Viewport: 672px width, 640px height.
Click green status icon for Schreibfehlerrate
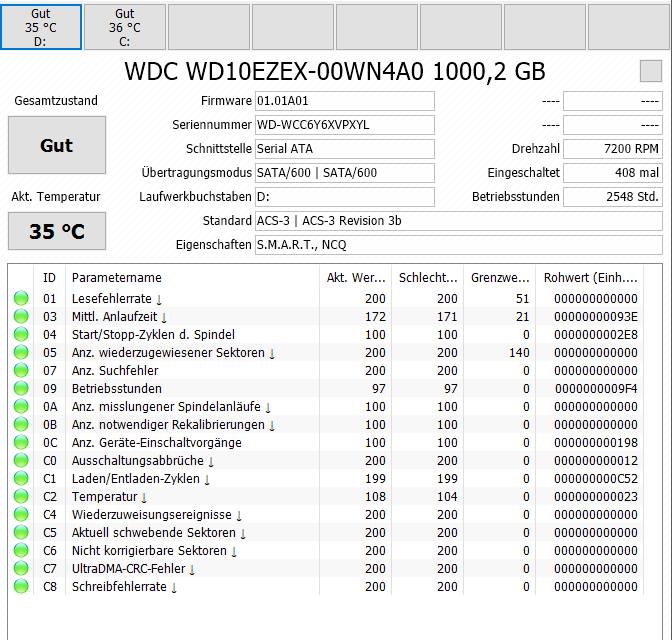pos(21,586)
